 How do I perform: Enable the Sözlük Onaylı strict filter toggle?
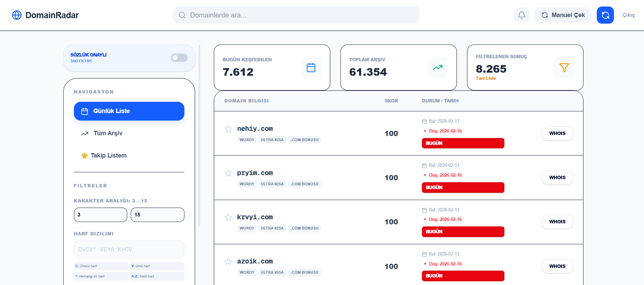click(x=179, y=58)
